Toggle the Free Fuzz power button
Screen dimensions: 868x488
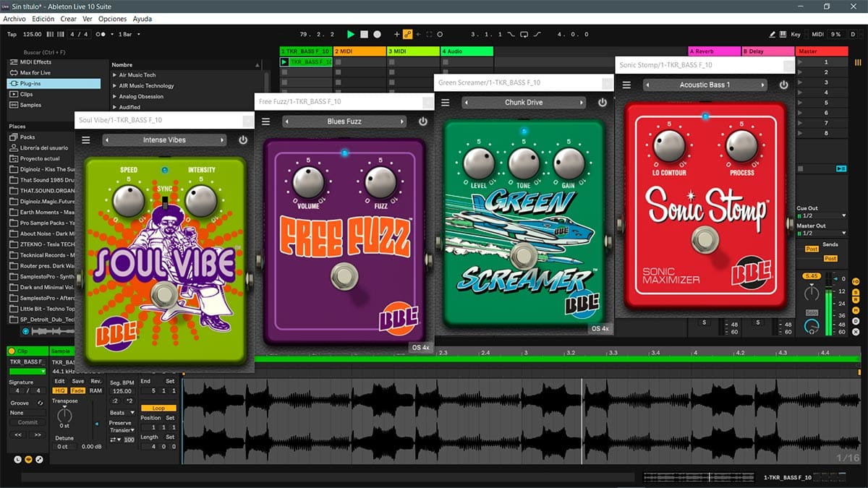coord(422,121)
